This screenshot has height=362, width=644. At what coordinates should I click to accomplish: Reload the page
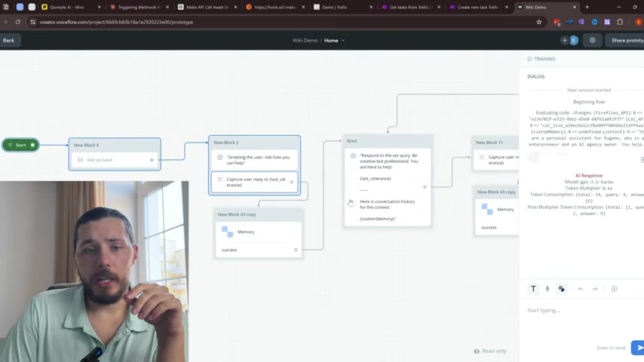(17, 22)
